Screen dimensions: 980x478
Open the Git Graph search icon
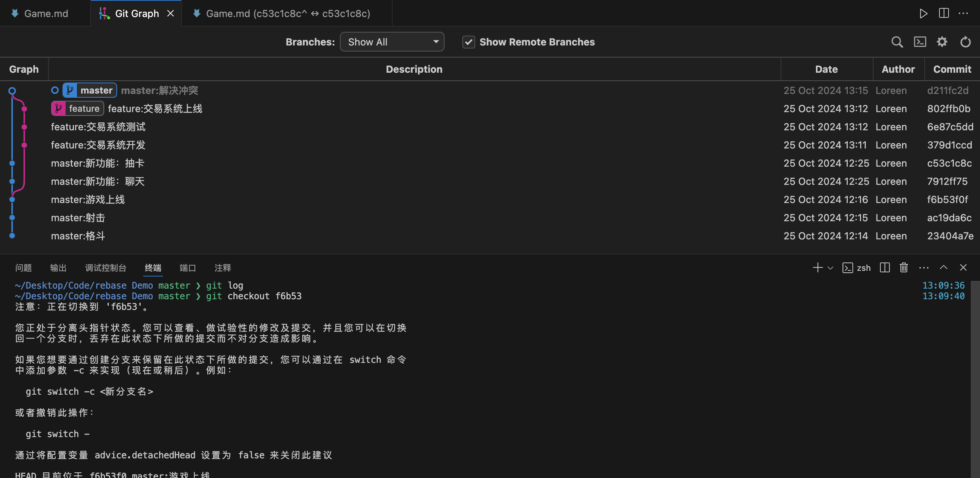click(897, 42)
